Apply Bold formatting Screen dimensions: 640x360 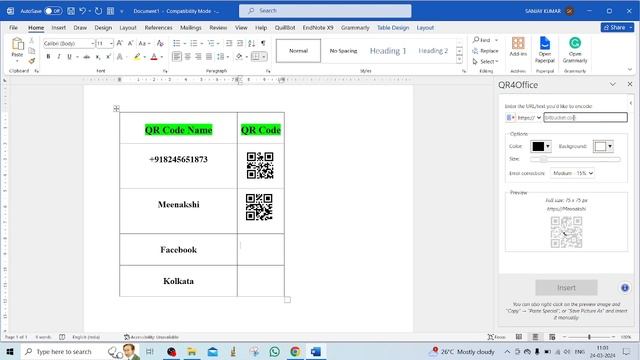pos(48,57)
